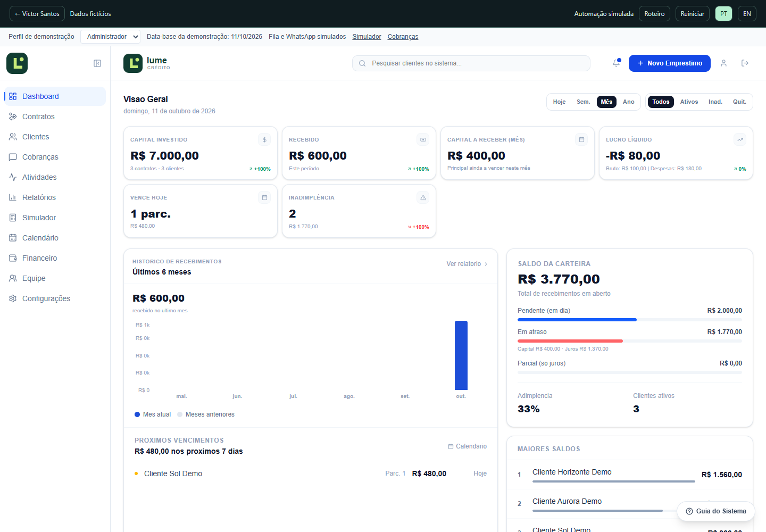Click trend icon in Lucro Líquido card
The width and height of the screenshot is (766, 532).
click(740, 139)
